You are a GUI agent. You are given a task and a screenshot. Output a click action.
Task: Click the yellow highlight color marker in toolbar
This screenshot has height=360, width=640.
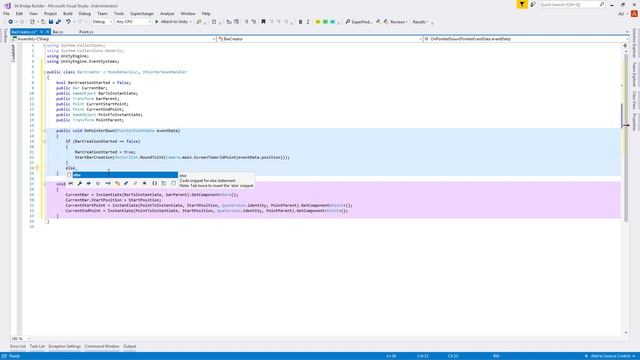coord(318,22)
